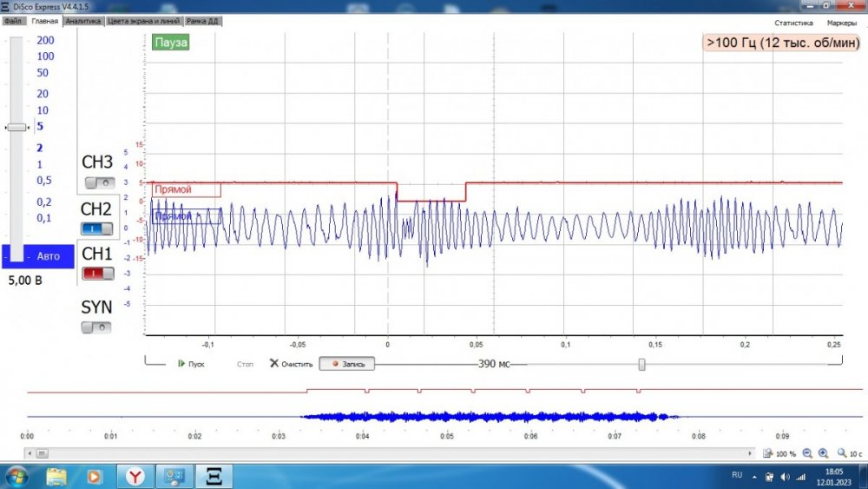Open the Файл menu
868x489 pixels.
click(x=12, y=21)
